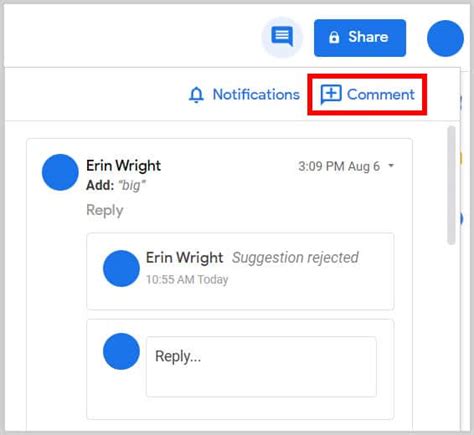Select the Add: "big" suggestion text

pos(116,185)
